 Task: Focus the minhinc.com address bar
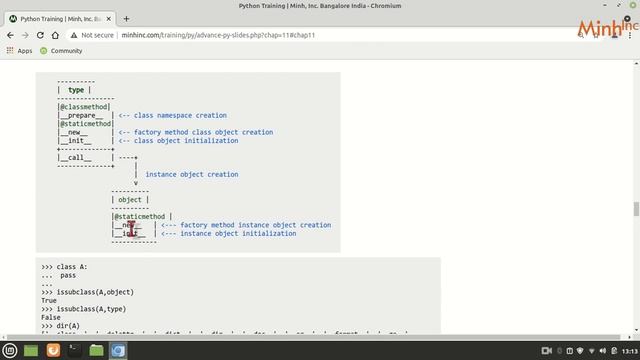[218, 35]
